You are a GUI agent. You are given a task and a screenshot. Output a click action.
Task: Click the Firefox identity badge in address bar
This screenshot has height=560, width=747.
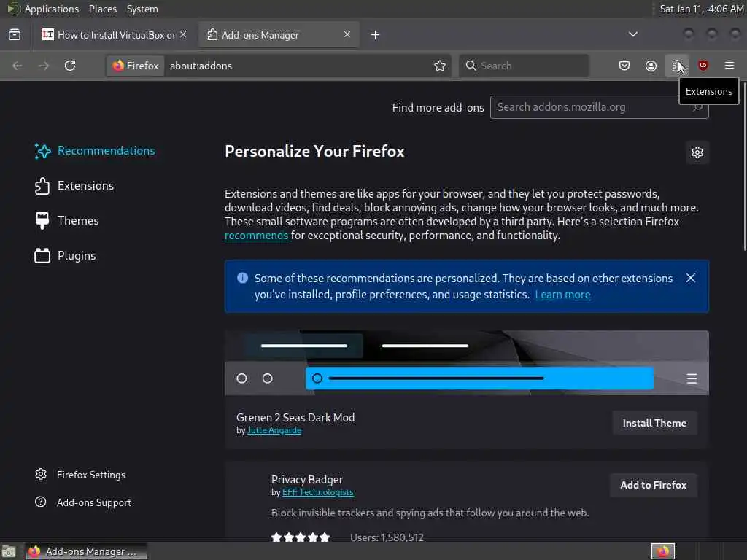[136, 66]
